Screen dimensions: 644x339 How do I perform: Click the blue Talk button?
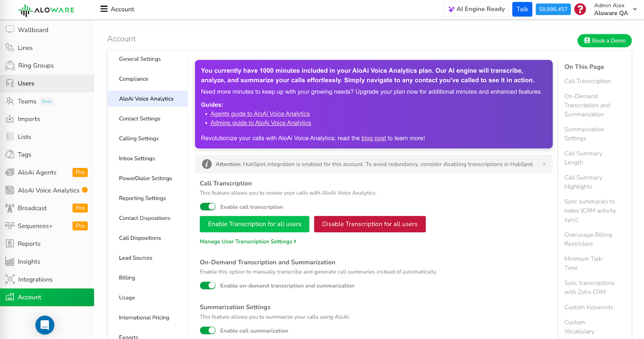pos(522,9)
